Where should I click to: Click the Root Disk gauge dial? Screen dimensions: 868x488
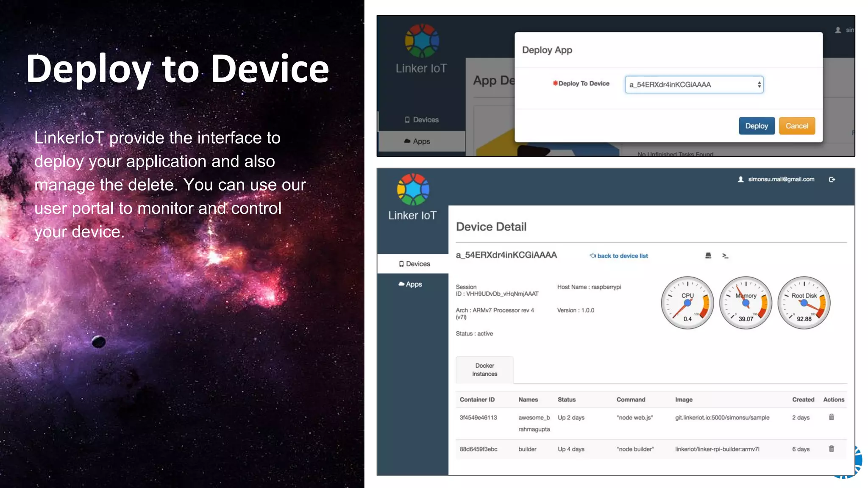coord(804,303)
